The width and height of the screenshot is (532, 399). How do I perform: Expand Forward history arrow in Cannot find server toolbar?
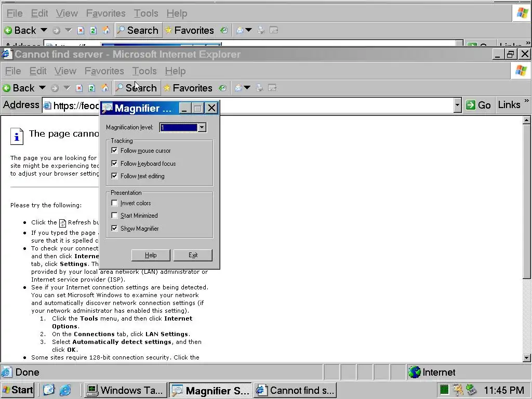click(67, 88)
